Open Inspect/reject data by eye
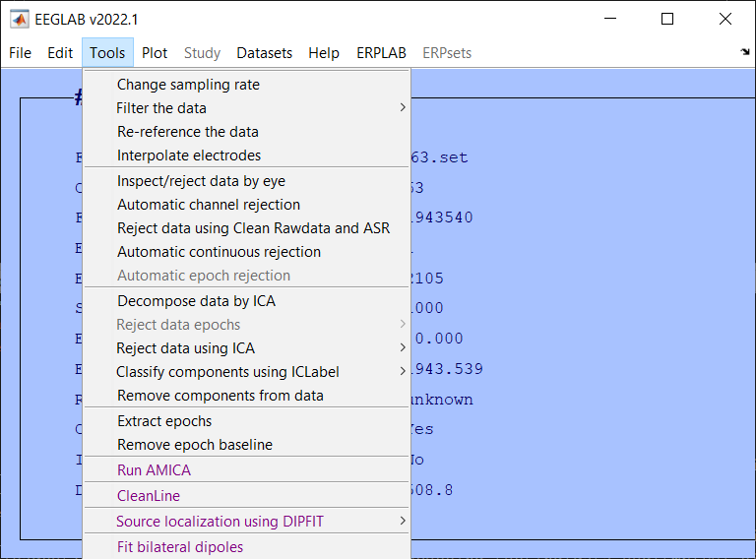This screenshot has width=756, height=559. point(201,181)
